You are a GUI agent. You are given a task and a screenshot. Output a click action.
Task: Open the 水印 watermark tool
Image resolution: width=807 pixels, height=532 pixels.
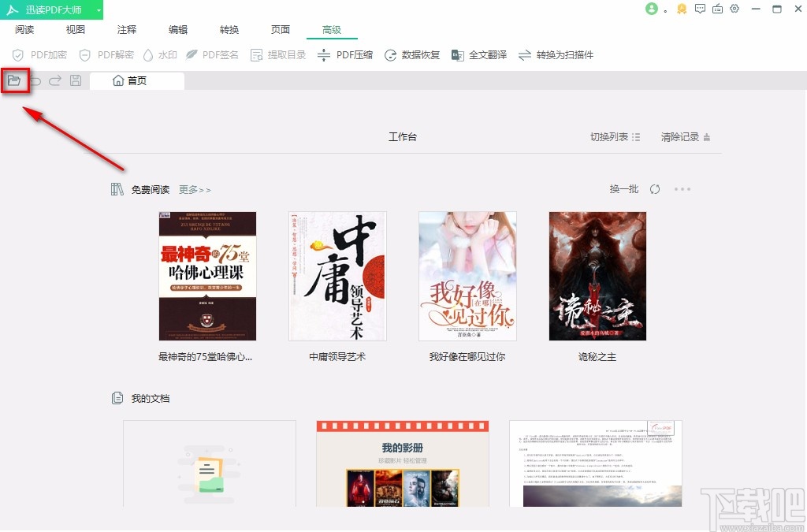tap(160, 55)
